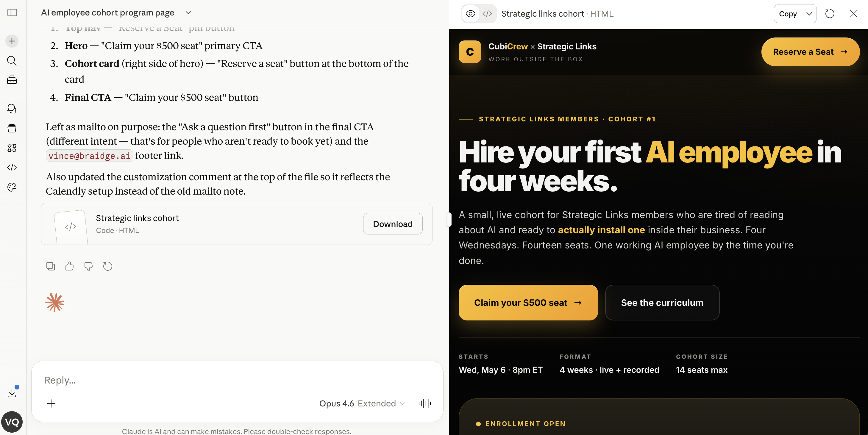The height and width of the screenshot is (435, 868).
Task: Click the thumbs up feedback icon
Action: point(69,266)
